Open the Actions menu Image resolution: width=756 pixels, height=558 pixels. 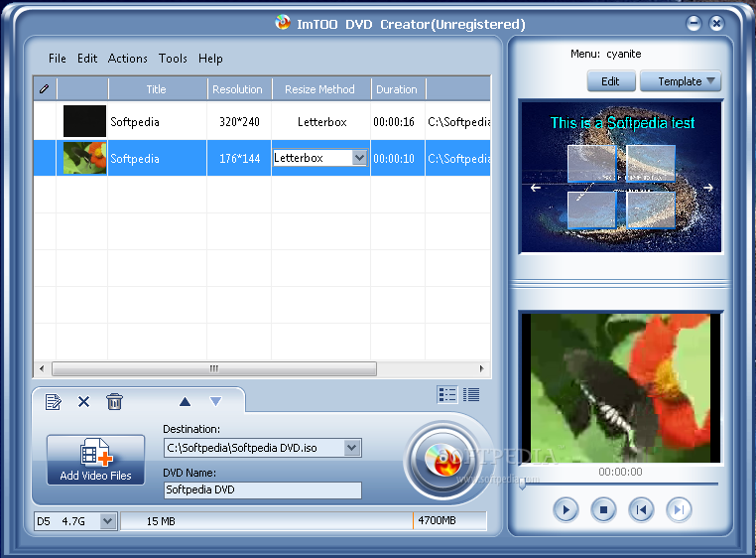click(128, 59)
